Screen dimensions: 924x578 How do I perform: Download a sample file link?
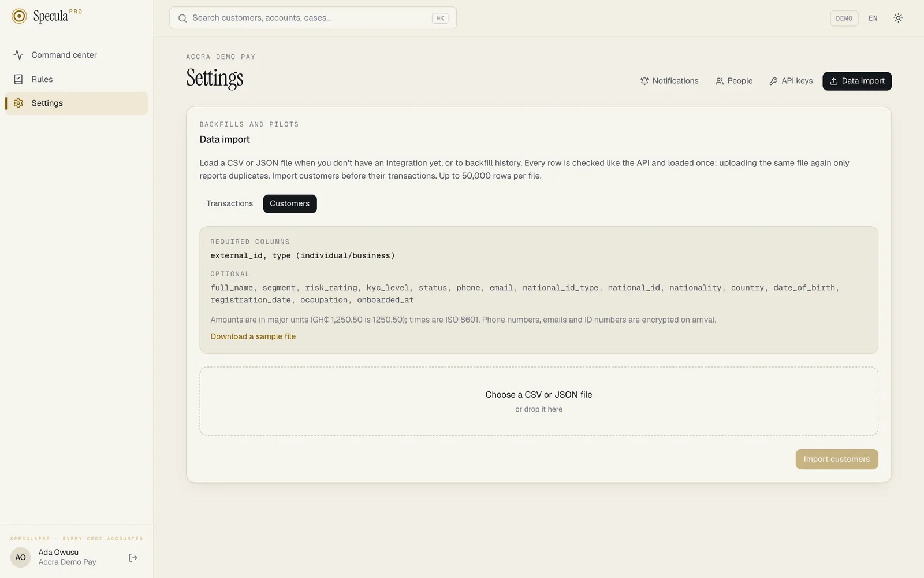pos(253,336)
